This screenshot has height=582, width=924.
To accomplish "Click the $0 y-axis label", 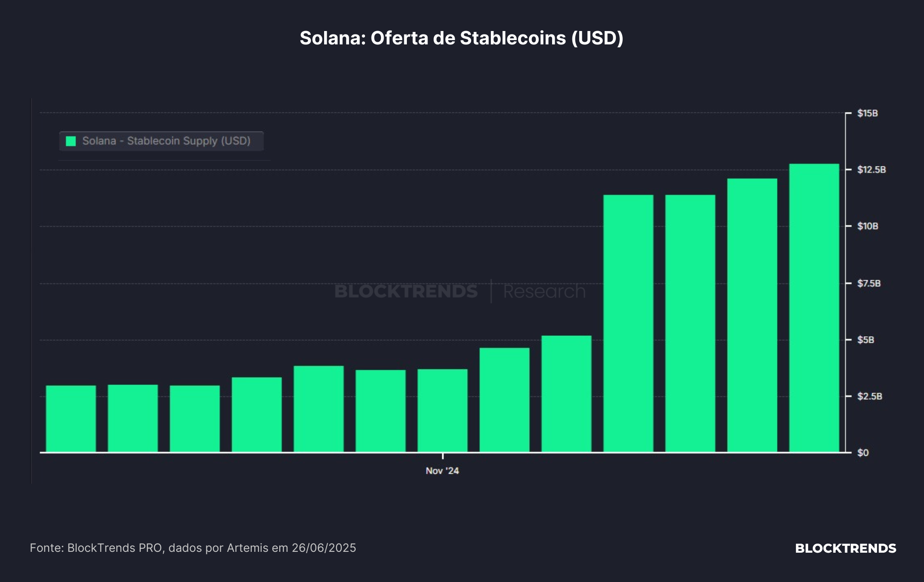I will tap(863, 453).
